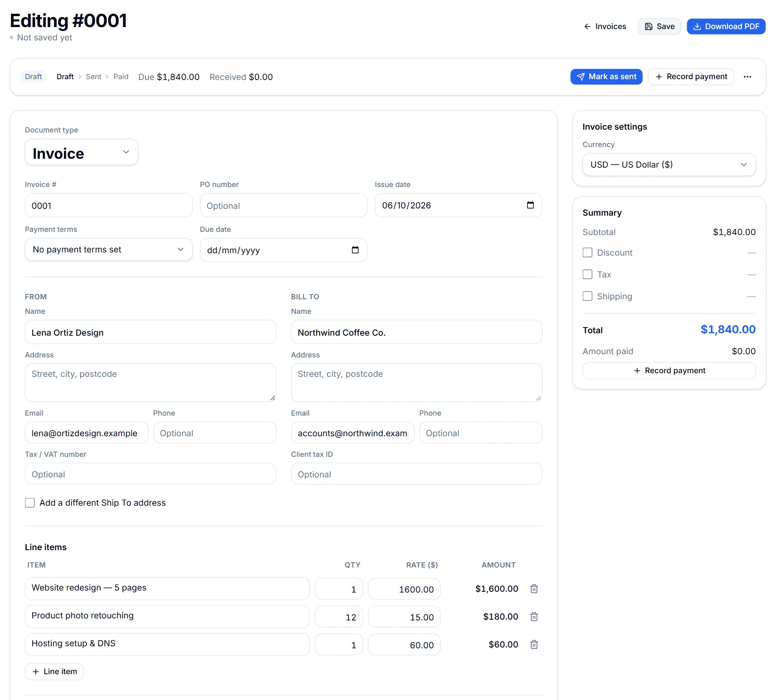The width and height of the screenshot is (776, 700).
Task: Save the invoice
Action: coord(660,27)
